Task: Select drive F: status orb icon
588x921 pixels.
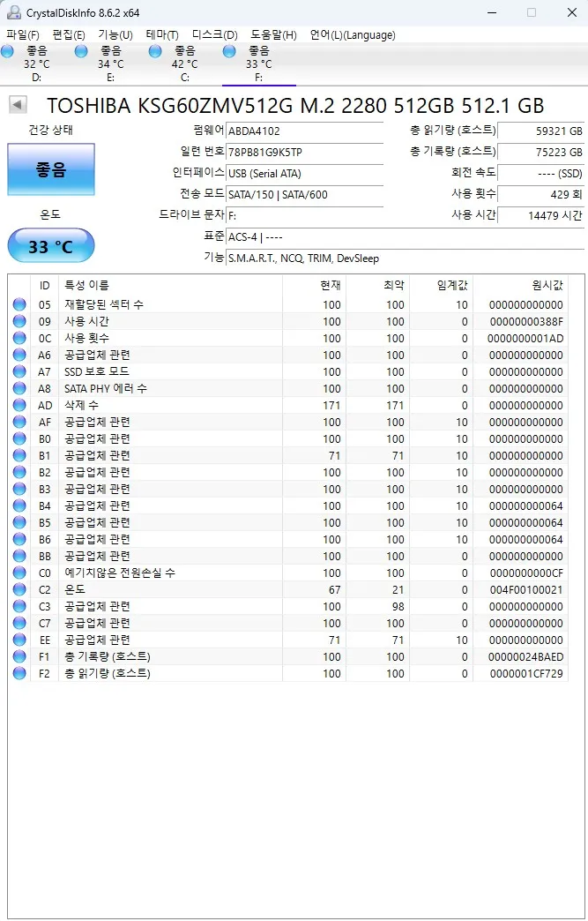Action: coord(229,52)
